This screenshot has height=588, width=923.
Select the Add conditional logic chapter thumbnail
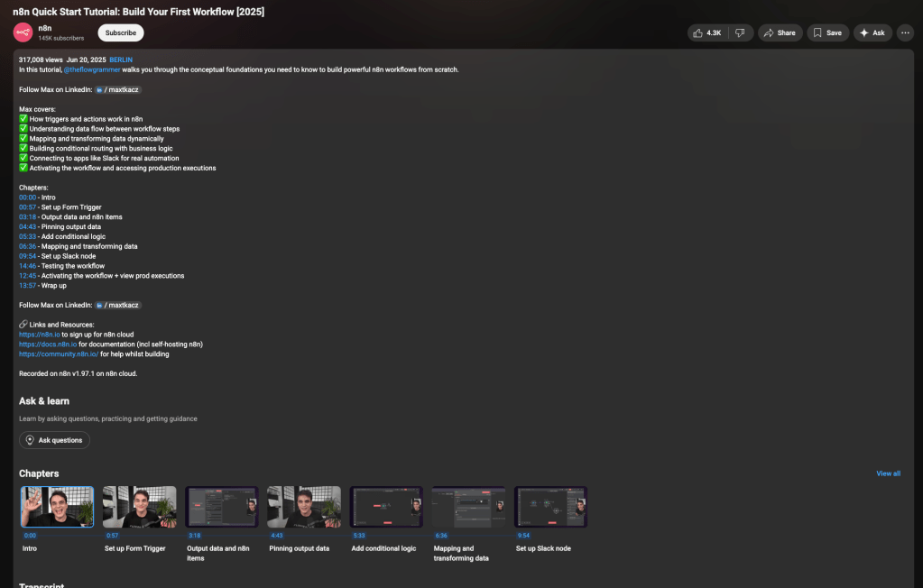(386, 507)
